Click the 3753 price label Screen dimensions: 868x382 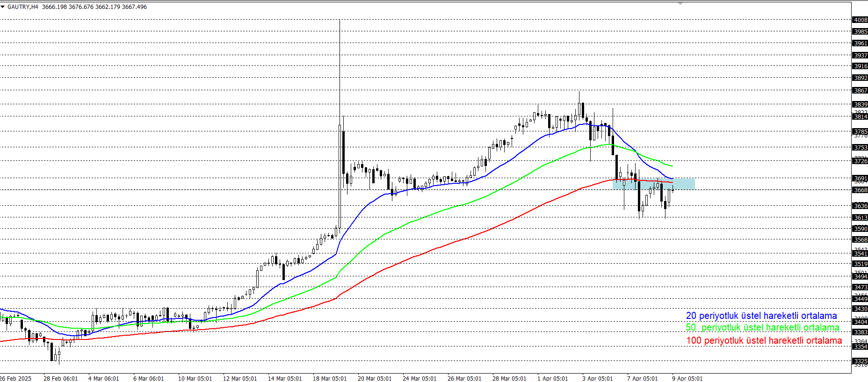pos(861,147)
